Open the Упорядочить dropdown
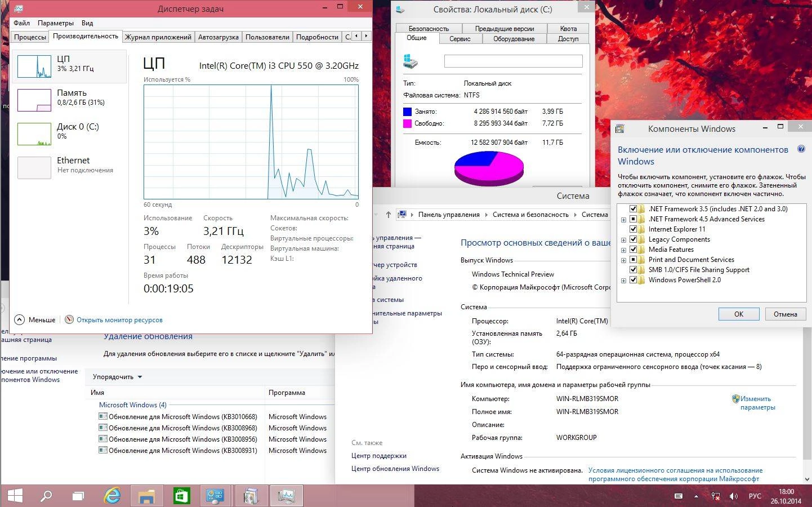Screen dimensions: 812x507 (x=117, y=377)
